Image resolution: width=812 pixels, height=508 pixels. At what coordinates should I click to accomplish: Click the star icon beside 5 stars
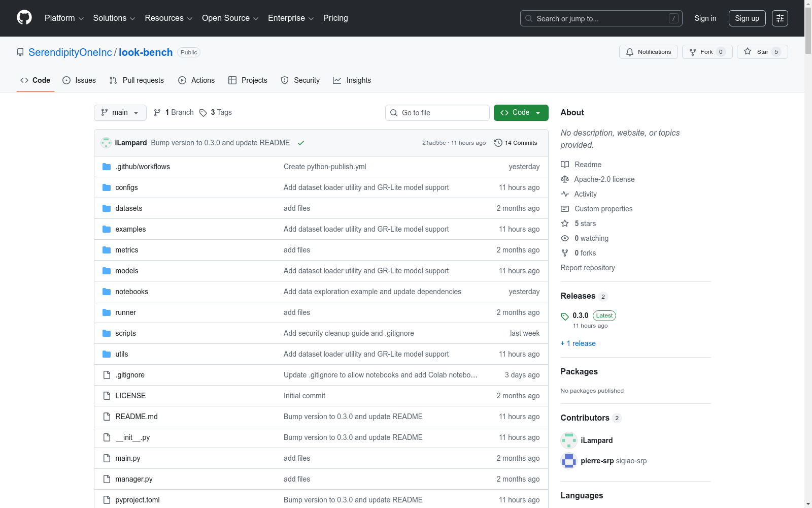[565, 224]
